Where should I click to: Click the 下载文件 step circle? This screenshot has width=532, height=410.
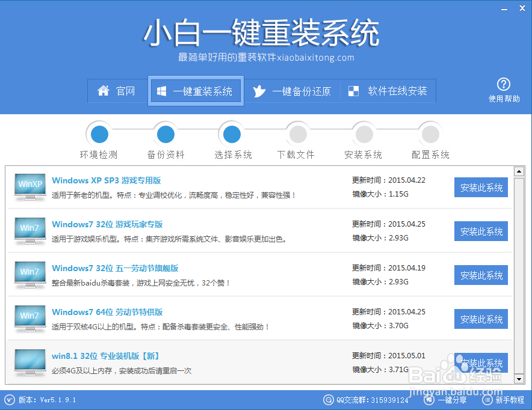tap(298, 135)
